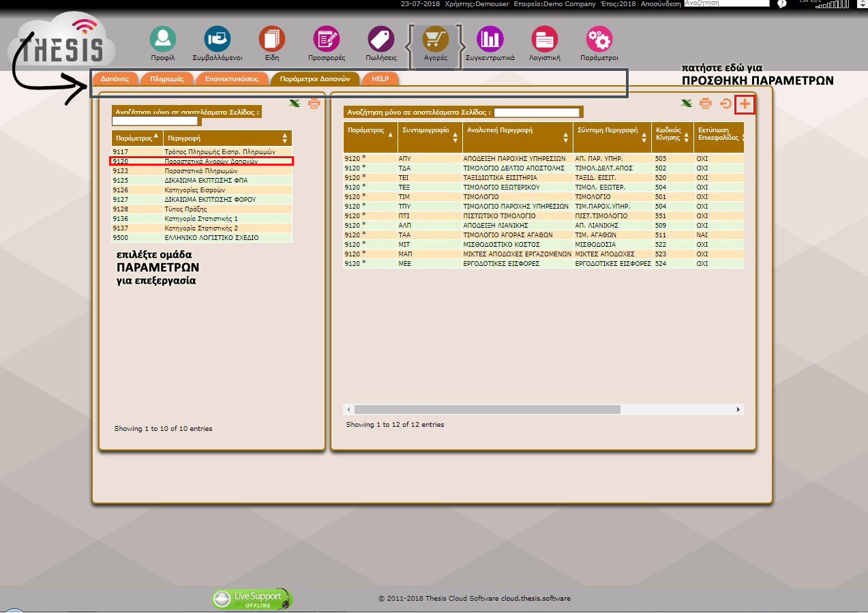Click the plus icon to add parameter

coord(745,104)
